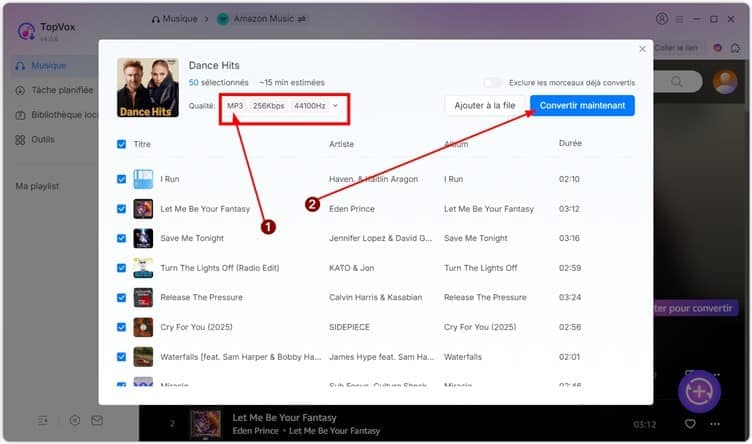The height and width of the screenshot is (444, 752).
Task: Click the Artiste column header
Action: coord(341,144)
